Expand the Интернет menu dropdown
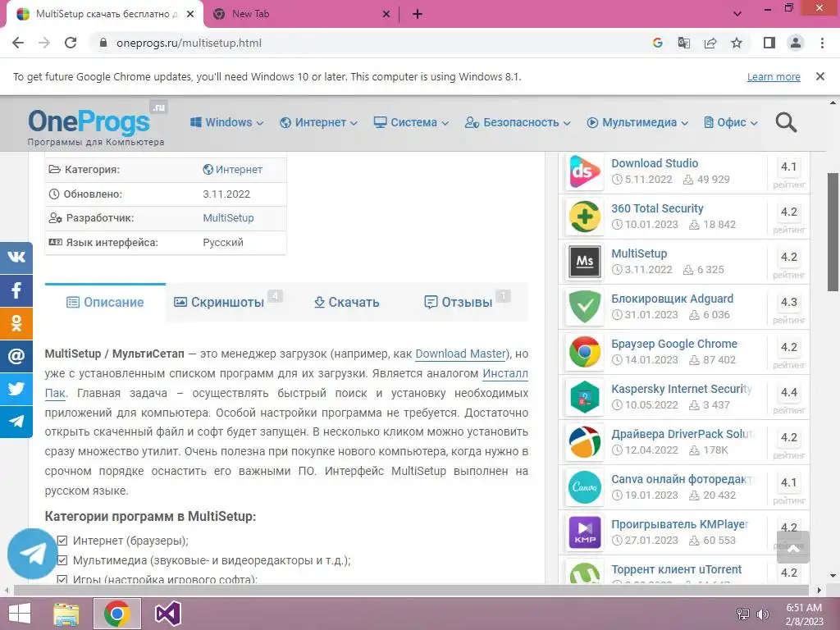The height and width of the screenshot is (630, 840). (318, 122)
